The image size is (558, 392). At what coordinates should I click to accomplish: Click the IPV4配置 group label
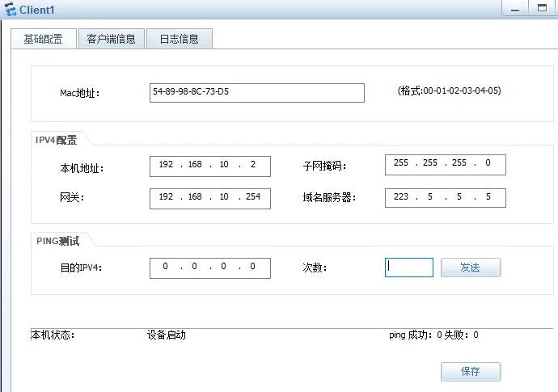[x=57, y=140]
